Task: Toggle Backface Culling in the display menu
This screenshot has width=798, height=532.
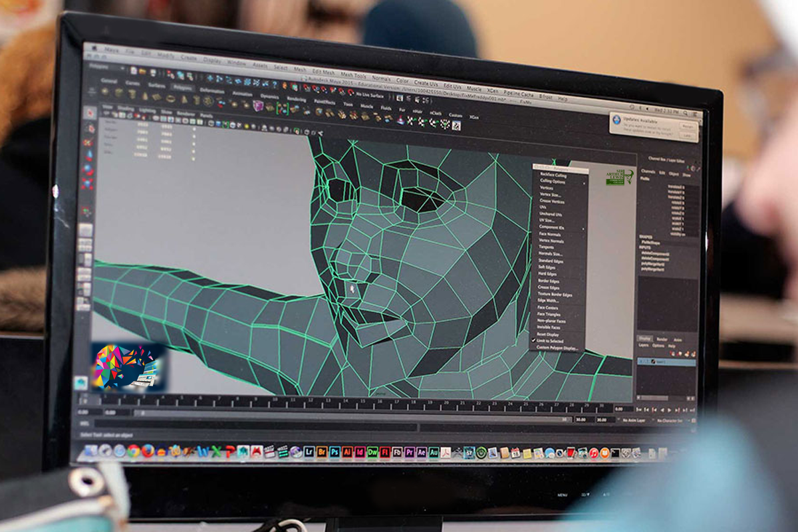Action: coord(553,174)
